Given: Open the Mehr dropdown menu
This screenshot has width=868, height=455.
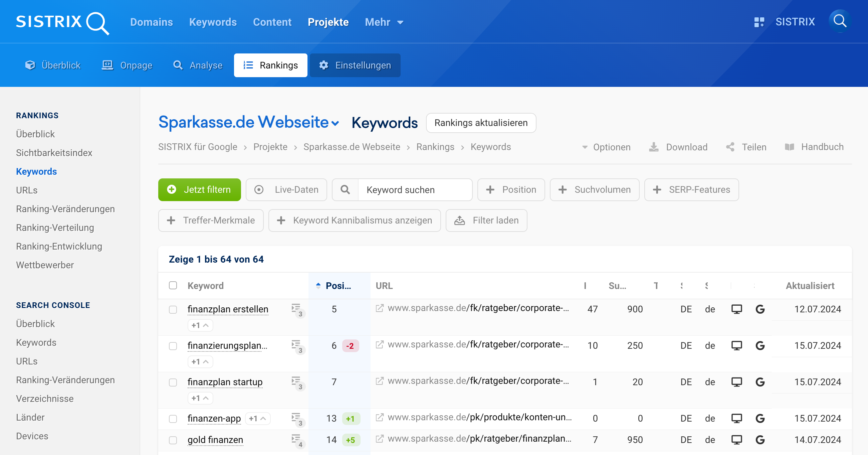Looking at the screenshot, I should click(384, 22).
